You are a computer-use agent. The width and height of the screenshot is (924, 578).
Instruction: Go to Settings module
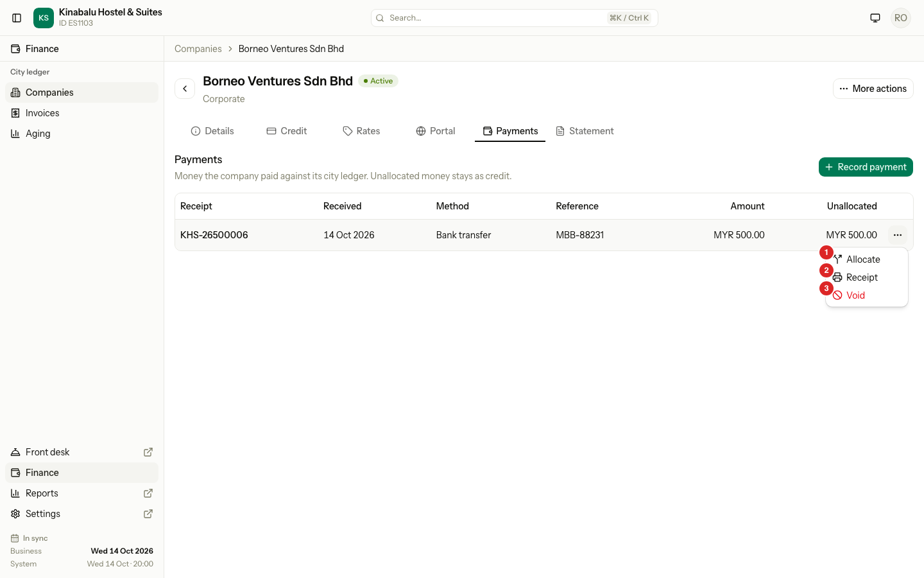pyautogui.click(x=81, y=514)
